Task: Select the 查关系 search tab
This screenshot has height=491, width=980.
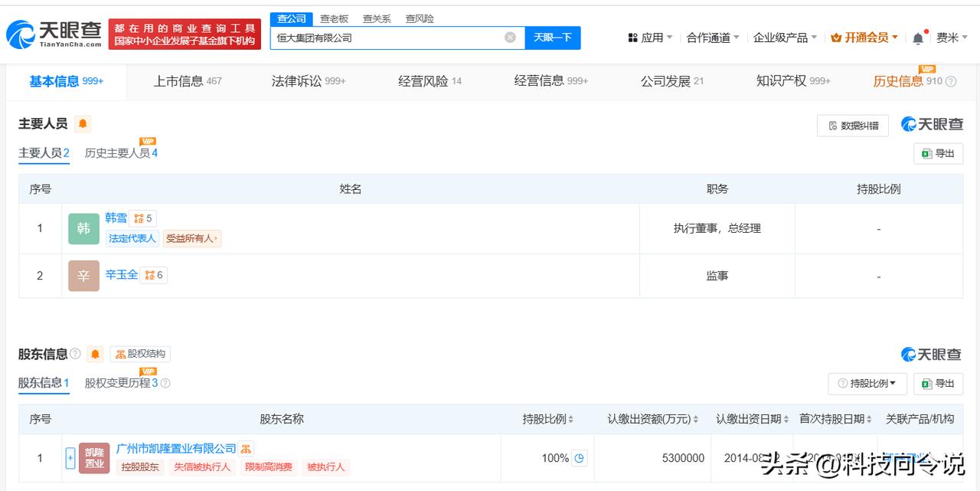Action: [x=377, y=18]
